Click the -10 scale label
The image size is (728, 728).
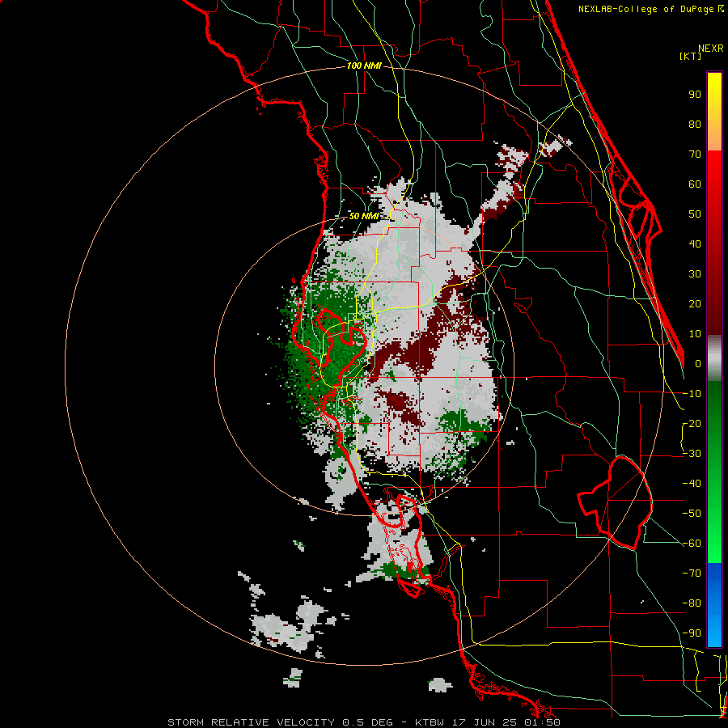[692, 394]
